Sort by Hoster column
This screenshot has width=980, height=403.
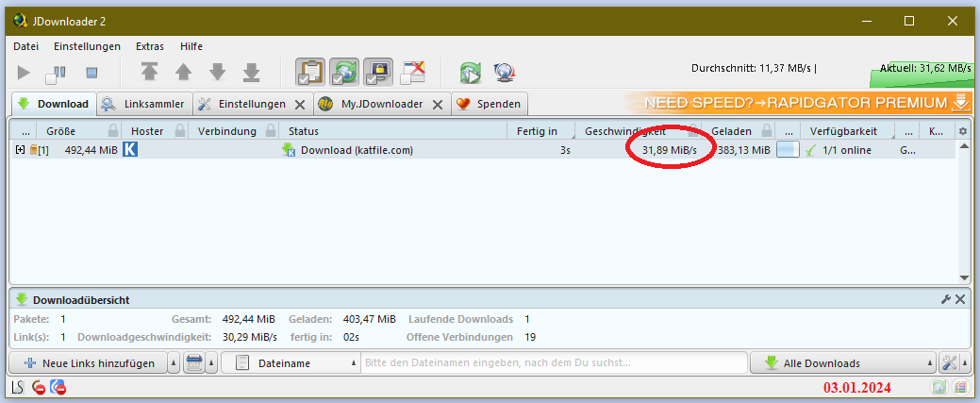(147, 131)
